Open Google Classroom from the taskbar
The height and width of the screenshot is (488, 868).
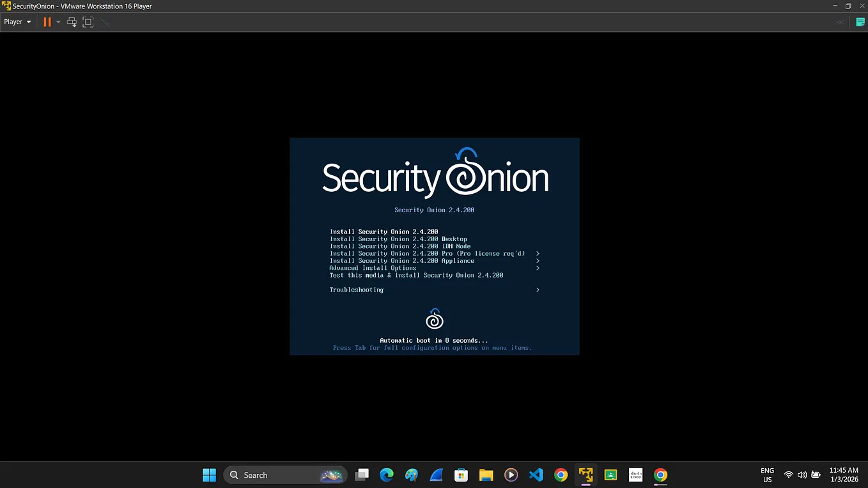tap(610, 475)
